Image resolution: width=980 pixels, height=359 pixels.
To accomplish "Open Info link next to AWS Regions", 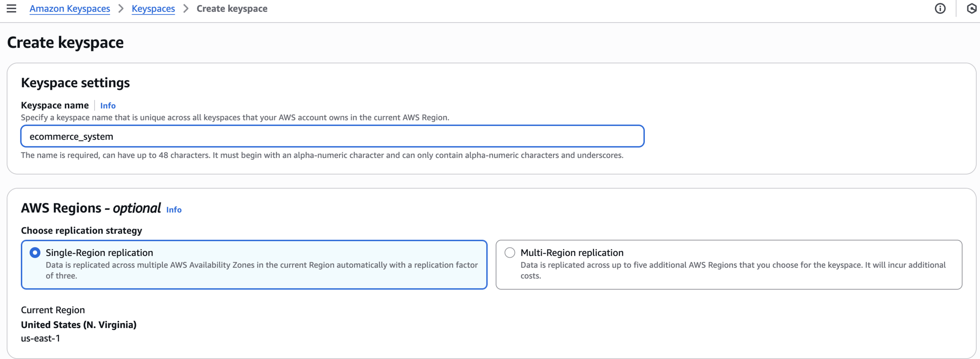I will point(174,210).
